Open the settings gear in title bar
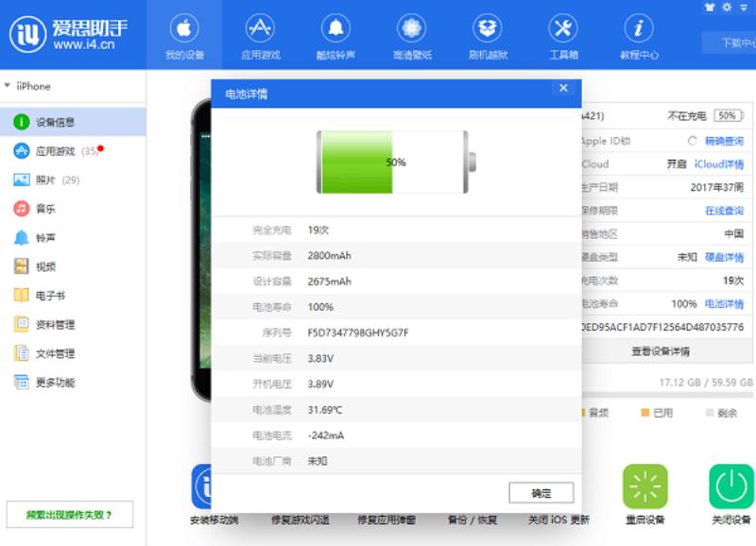Image resolution: width=756 pixels, height=546 pixels. [x=727, y=8]
